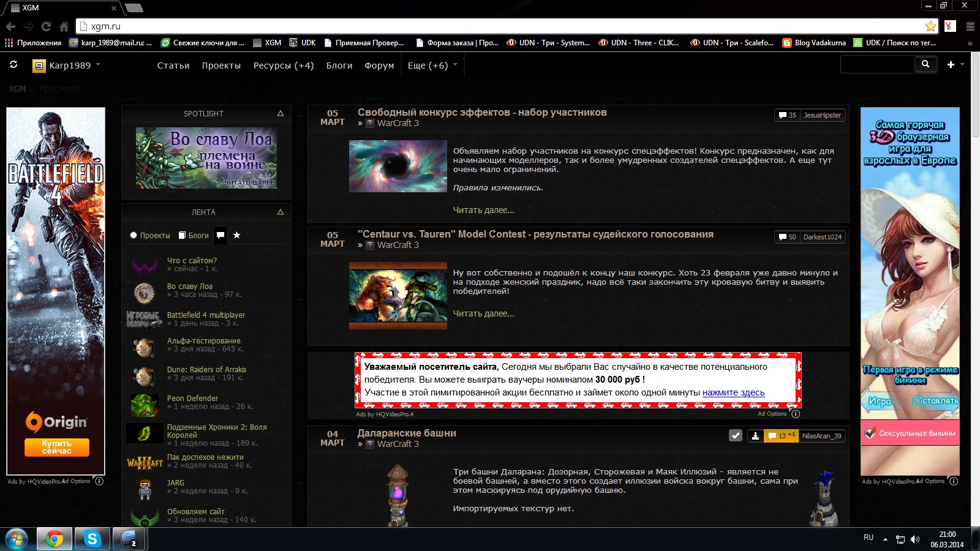980x551 pixels.
Task: Open the Blog Vadakuma bookmark
Action: pos(814,43)
